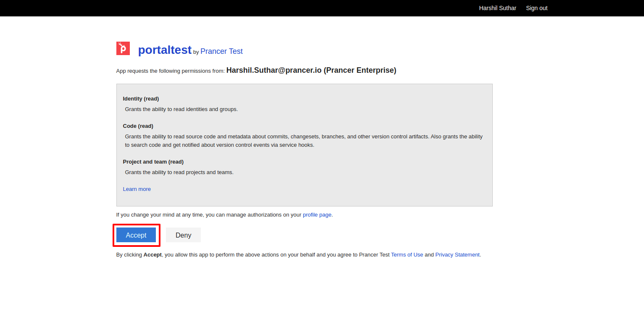Click the Code (read) permission heading

click(138, 126)
